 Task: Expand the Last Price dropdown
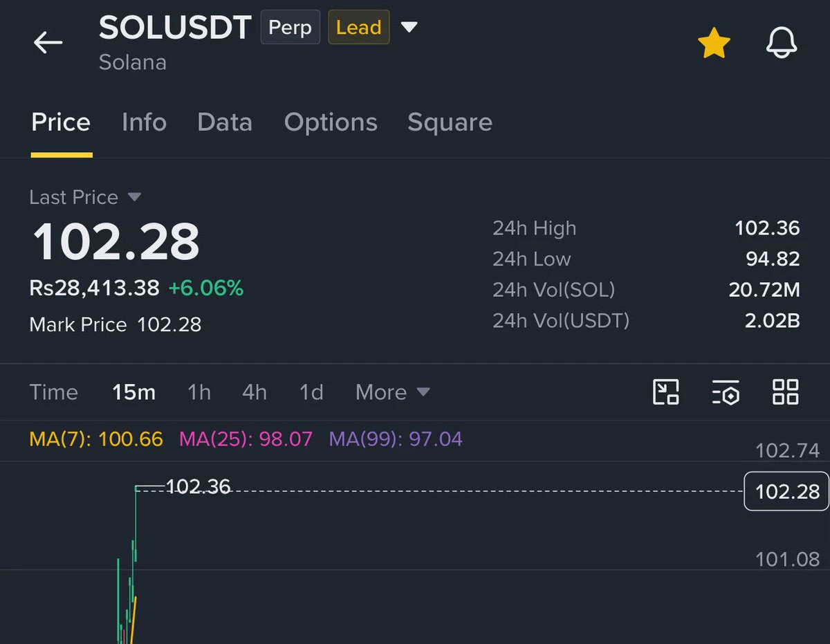134,197
